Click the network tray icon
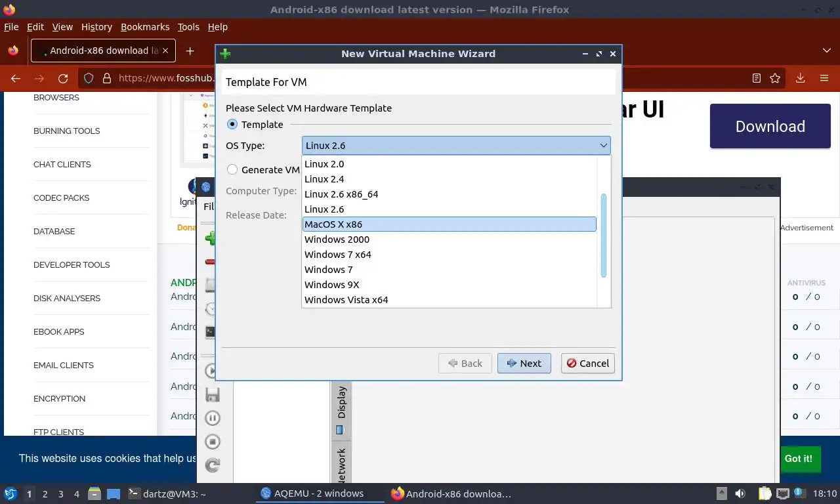Screen dimensions: 840x504 (783, 493)
